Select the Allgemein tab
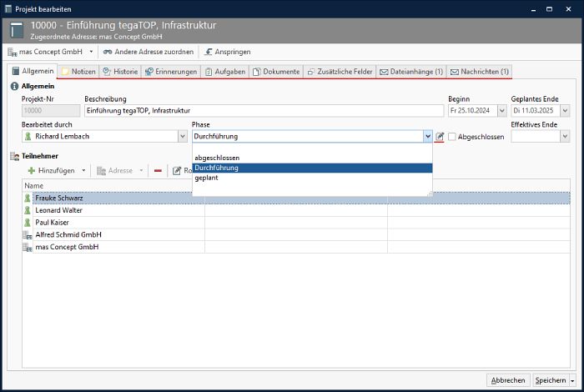Image resolution: width=584 pixels, height=392 pixels. point(33,71)
